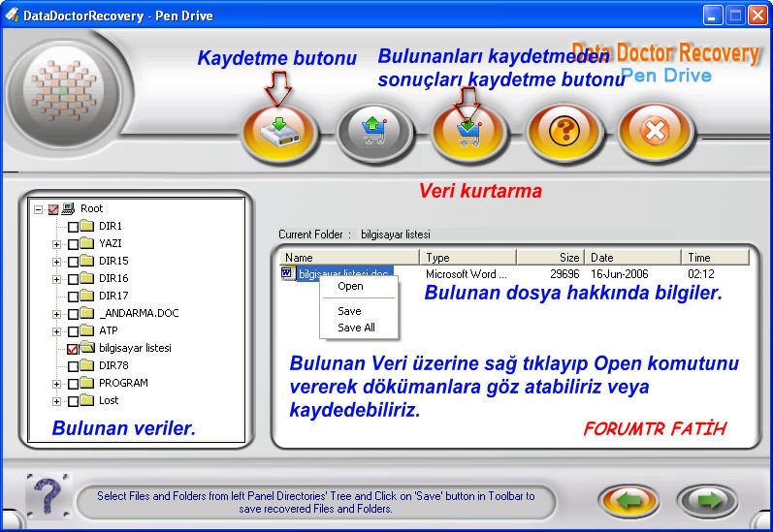Click the Back green arrow button
Viewport: 773px width, 532px height.
(x=628, y=501)
